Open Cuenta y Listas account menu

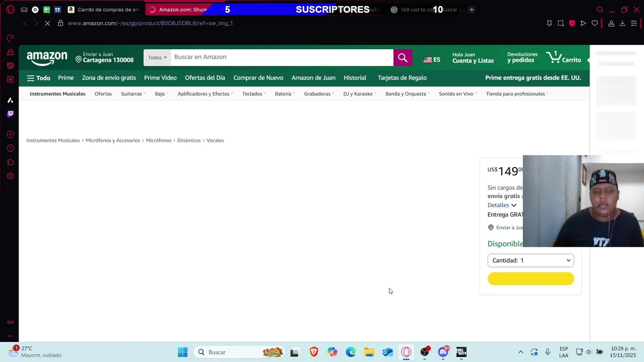[x=473, y=58]
